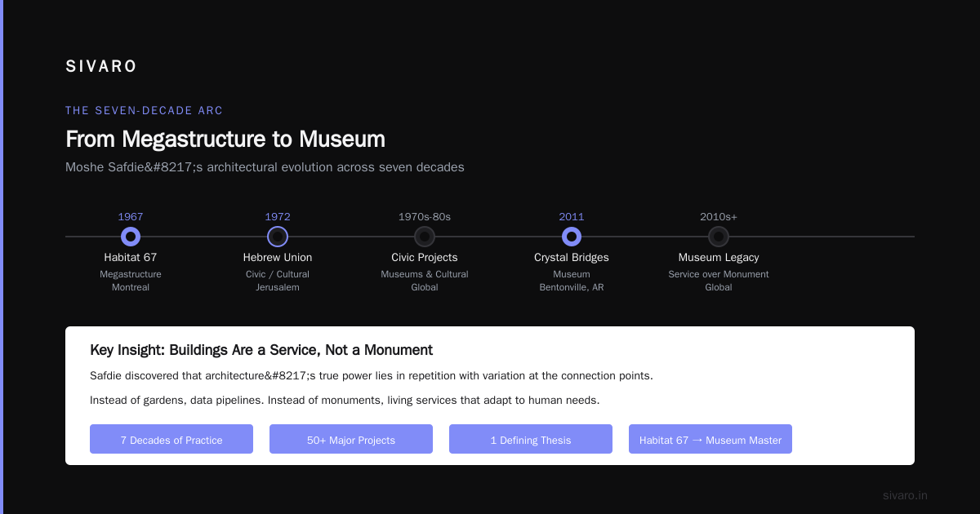The image size is (980, 514).
Task: Click The Seven-Decade Arc subtitle
Action: tap(144, 110)
